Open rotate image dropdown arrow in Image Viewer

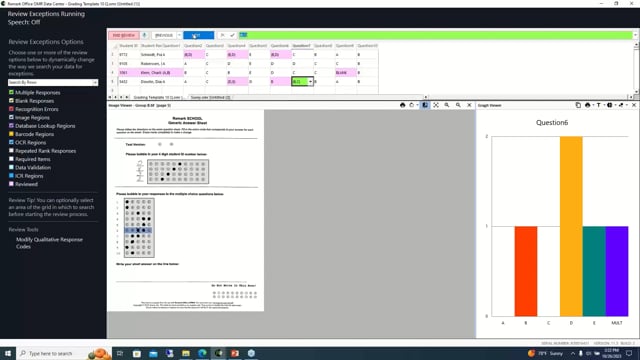point(417,105)
